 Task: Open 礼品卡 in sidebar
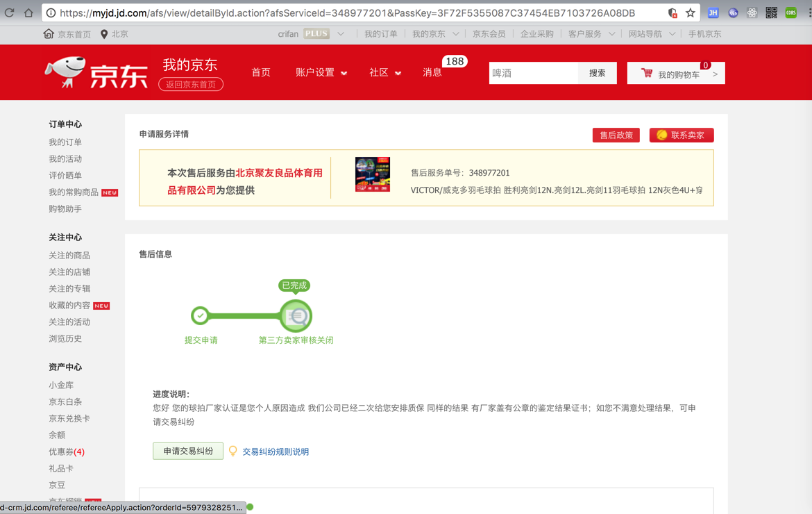point(61,468)
